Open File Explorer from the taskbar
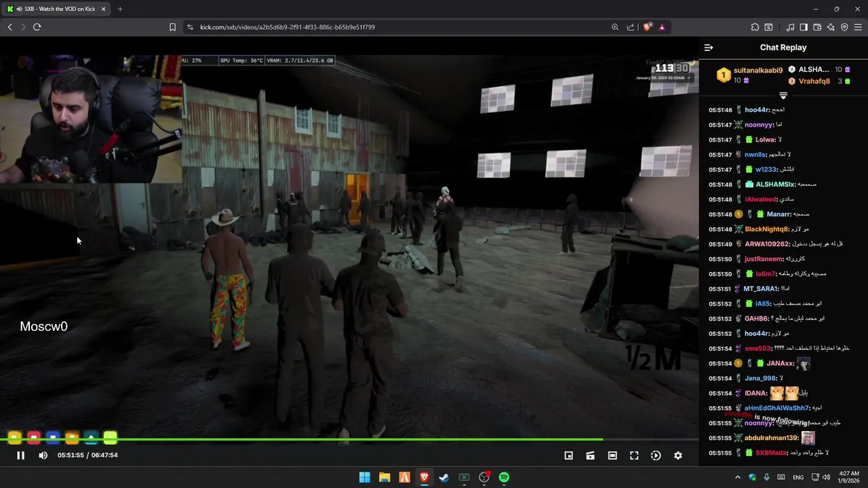868x488 pixels. tap(384, 477)
